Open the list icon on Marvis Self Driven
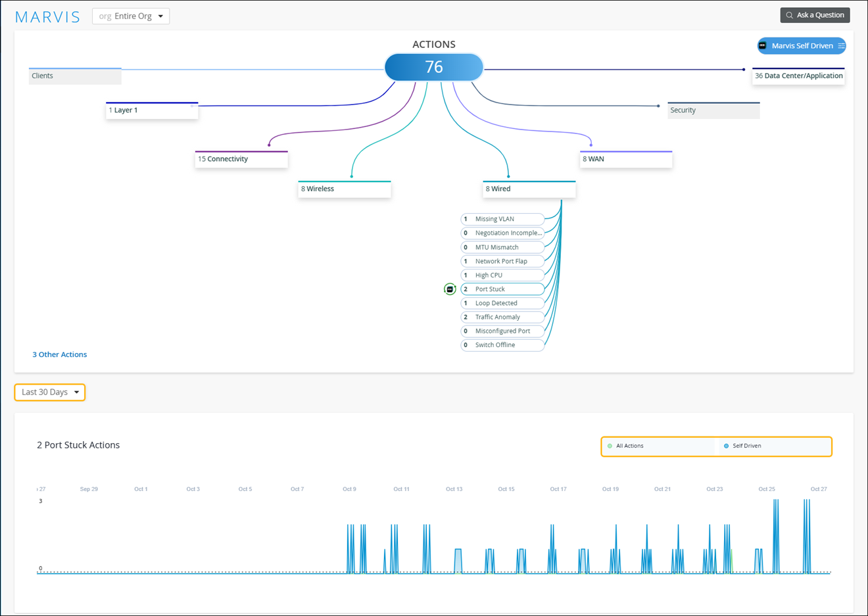 click(841, 46)
